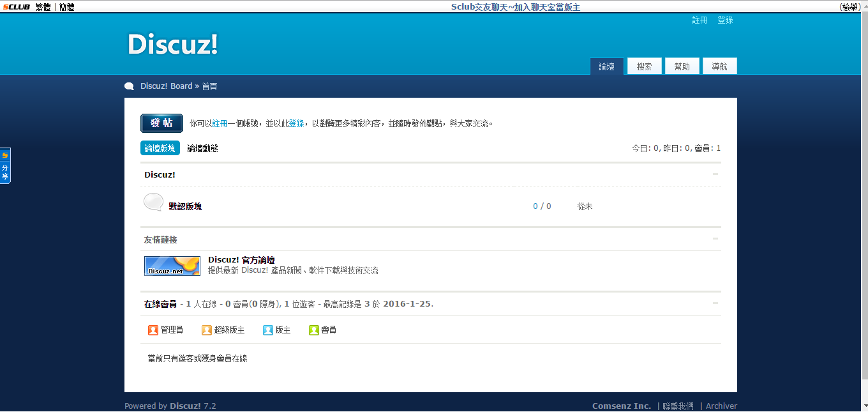
Task: Click the 默認版塊 forum bubble icon
Action: 153,202
